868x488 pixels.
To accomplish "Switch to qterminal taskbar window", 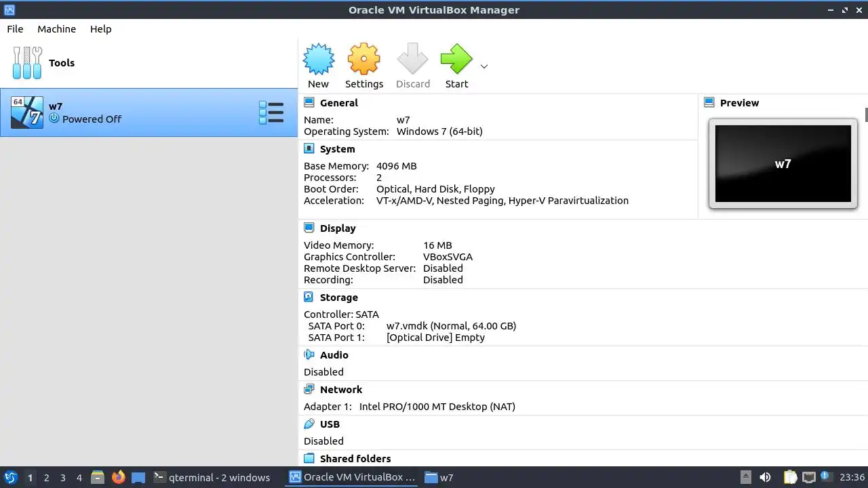I will tap(212, 477).
